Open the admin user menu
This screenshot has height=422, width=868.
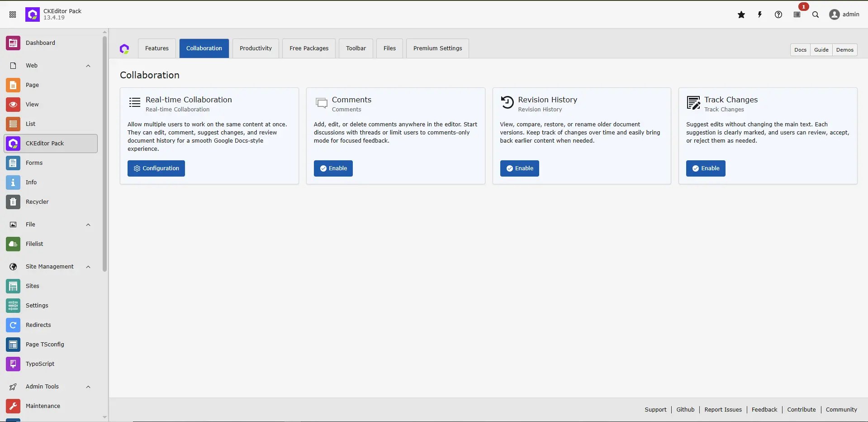point(844,14)
